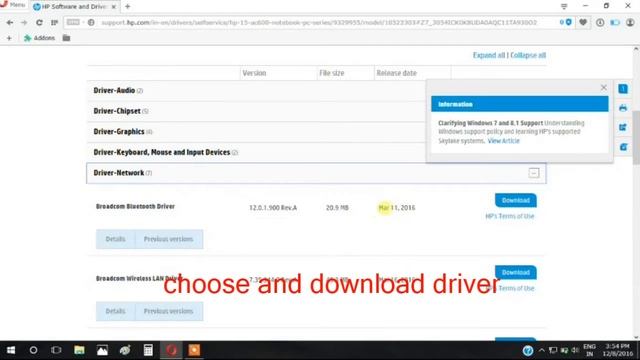The height and width of the screenshot is (360, 640).
Task: Click the print icon in side panel
Action: tap(623, 108)
